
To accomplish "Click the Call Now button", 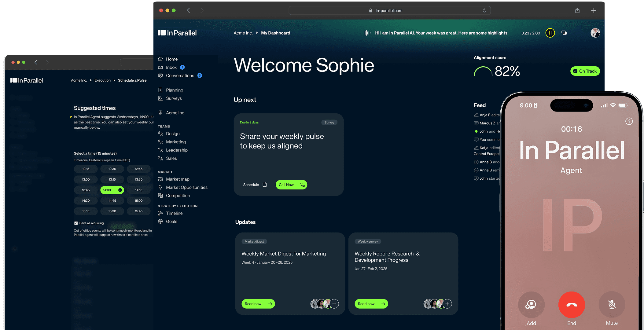I will point(291,185).
